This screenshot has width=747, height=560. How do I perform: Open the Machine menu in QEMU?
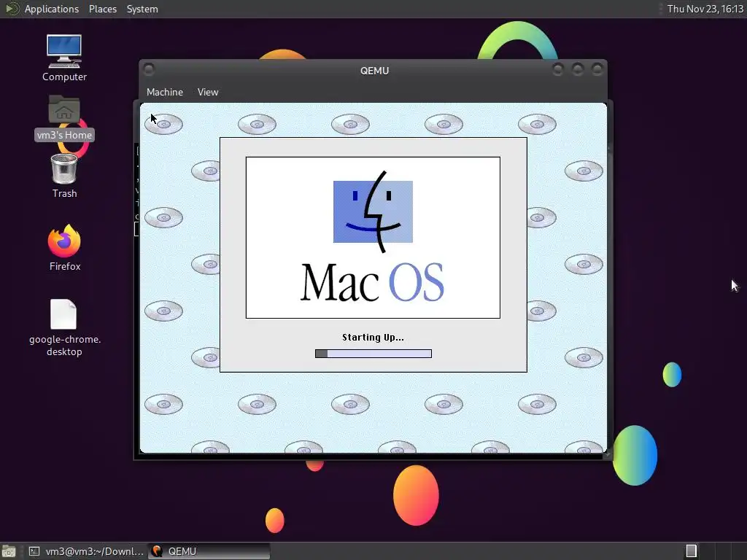[165, 93]
